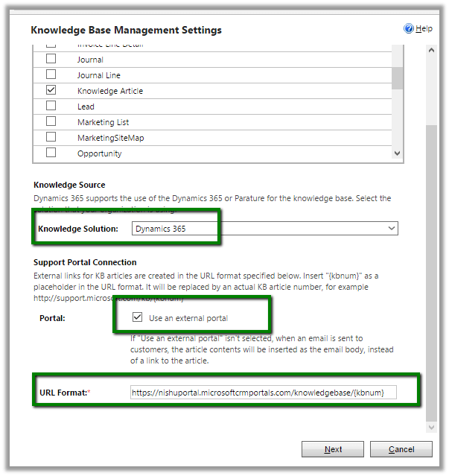
Task: Disable the Use an external portal option
Action: (137, 317)
